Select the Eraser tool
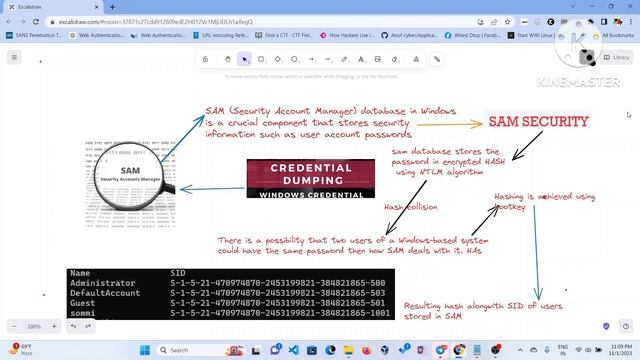Screen dimensions: 640x360 click(395, 59)
